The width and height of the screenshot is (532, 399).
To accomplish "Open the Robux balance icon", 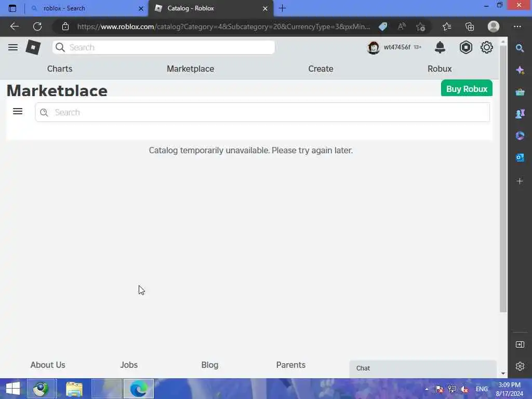I will tap(466, 47).
